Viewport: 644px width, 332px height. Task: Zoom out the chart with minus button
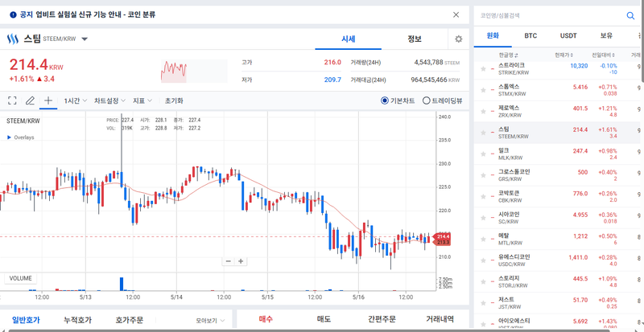coord(229,261)
